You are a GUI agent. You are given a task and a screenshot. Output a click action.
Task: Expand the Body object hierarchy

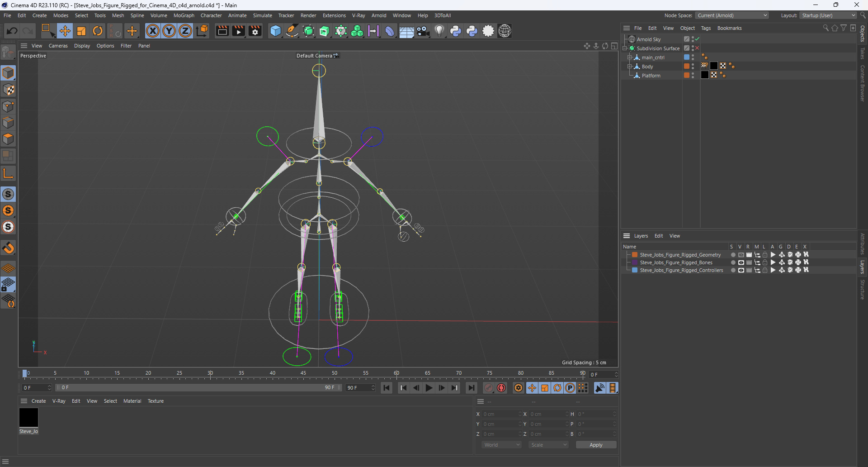click(629, 67)
